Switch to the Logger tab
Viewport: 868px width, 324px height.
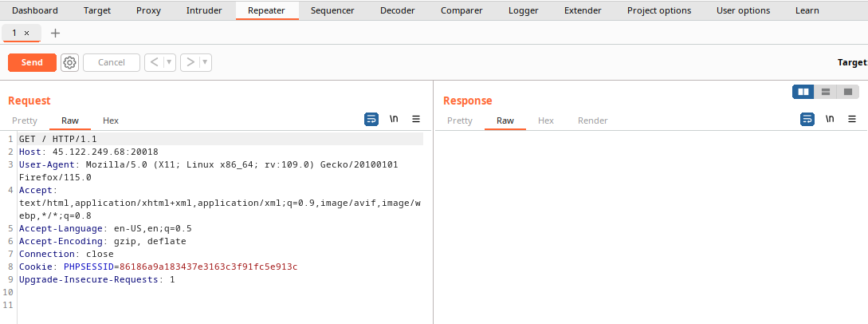(x=524, y=10)
